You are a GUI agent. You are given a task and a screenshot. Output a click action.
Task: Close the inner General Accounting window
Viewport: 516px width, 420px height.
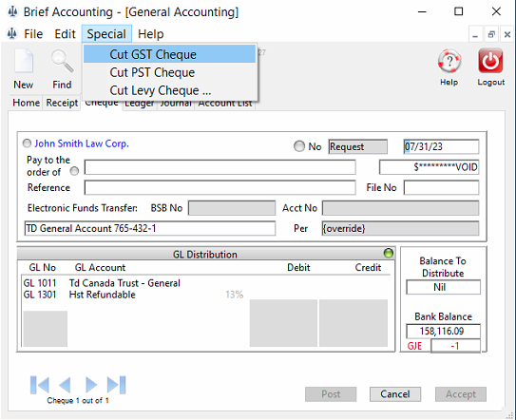pyautogui.click(x=507, y=34)
